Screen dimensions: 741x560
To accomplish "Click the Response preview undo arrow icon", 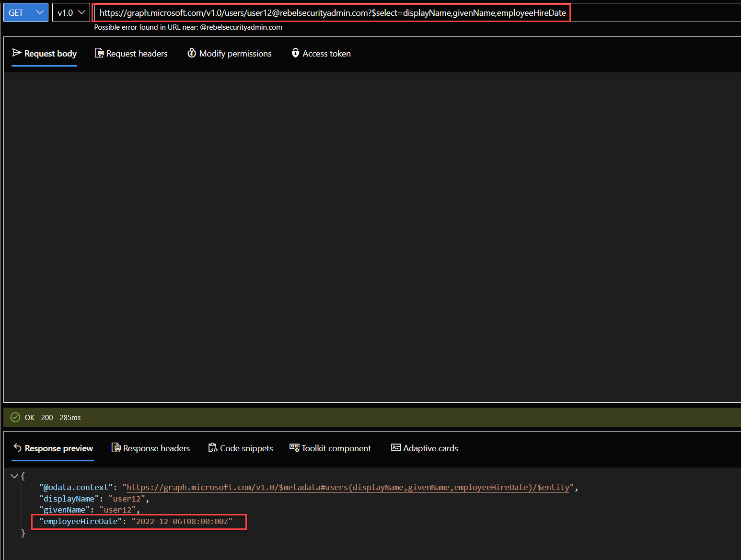I will pyautogui.click(x=18, y=447).
